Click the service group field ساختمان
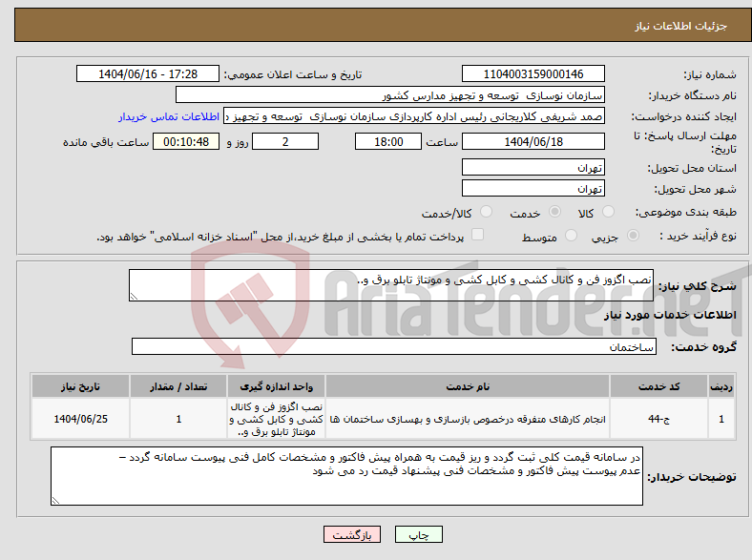Image resolution: width=752 pixels, height=560 pixels. (394, 346)
